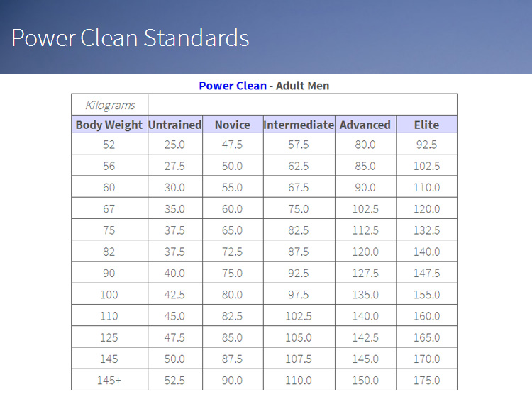The height and width of the screenshot is (399, 532).
Task: Select body weight cell 82
Action: tap(109, 252)
